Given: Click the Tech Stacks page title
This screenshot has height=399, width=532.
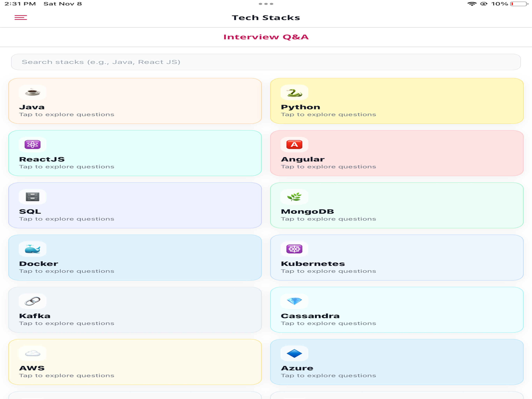Looking at the screenshot, I should point(266,18).
